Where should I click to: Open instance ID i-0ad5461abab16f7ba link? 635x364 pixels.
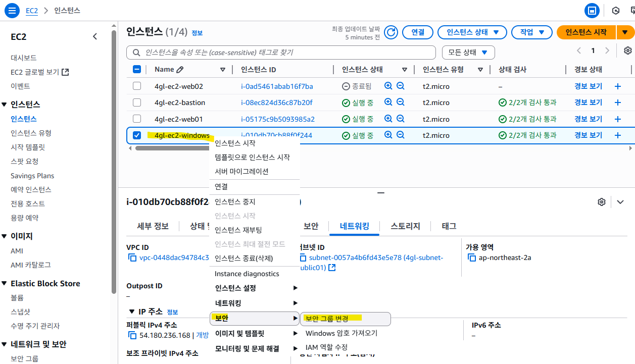pos(277,86)
